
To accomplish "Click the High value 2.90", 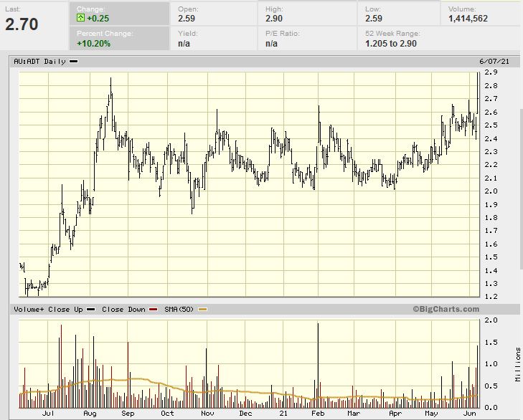I will tap(275, 19).
